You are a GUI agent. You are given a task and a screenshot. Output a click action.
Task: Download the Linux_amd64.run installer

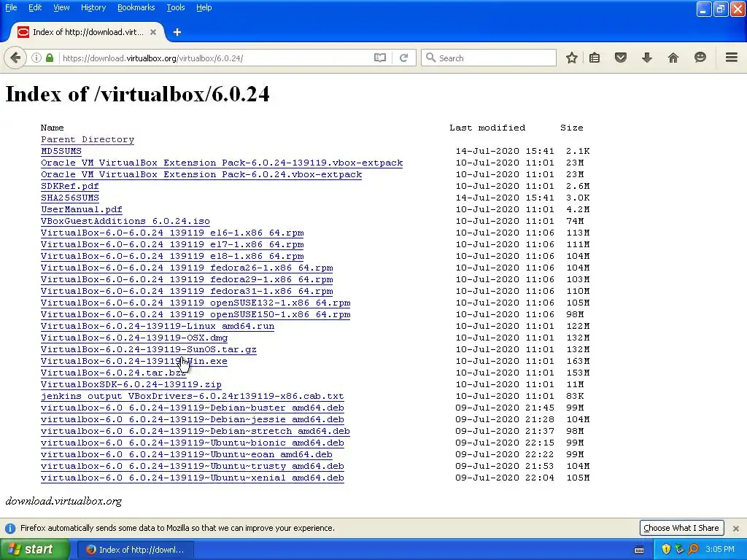click(158, 326)
